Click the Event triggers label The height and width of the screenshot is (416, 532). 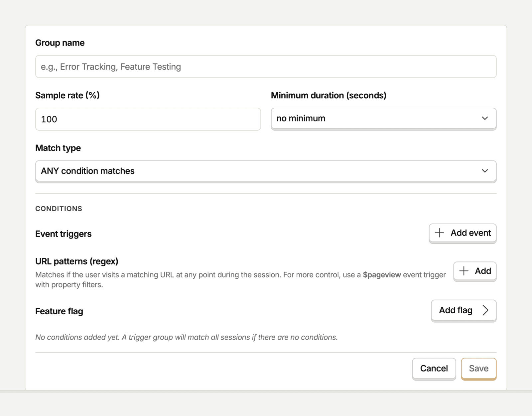63,234
